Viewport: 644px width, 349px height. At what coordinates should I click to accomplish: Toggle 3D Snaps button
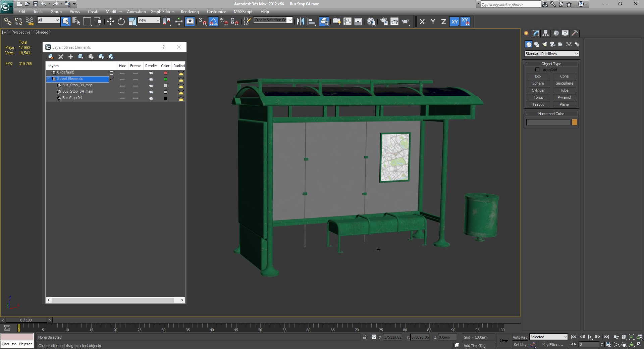pos(202,21)
